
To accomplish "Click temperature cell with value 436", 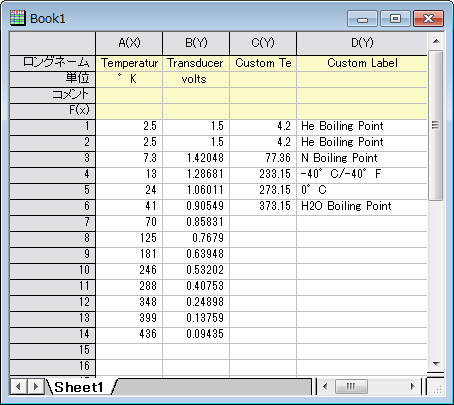I will click(129, 335).
